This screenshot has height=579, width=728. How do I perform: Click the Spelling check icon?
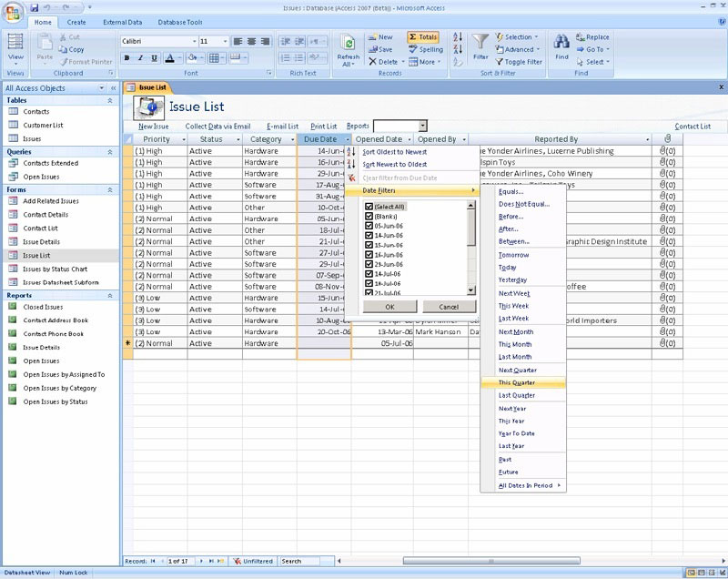point(424,49)
